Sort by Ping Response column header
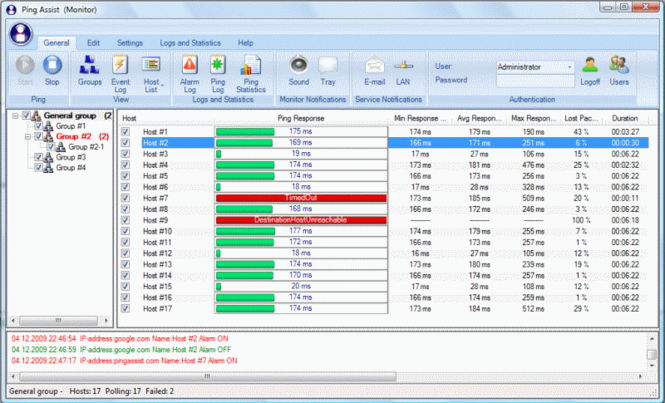The width and height of the screenshot is (665, 403). pos(301,118)
